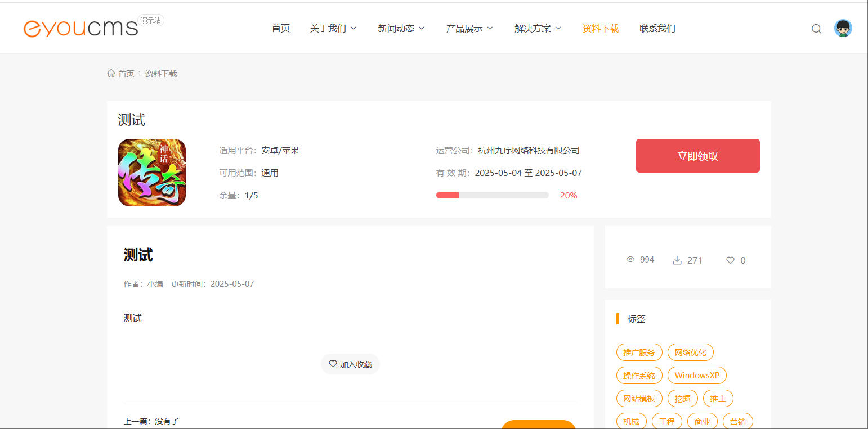Select the 推土 tag
This screenshot has height=429, width=868.
click(718, 399)
